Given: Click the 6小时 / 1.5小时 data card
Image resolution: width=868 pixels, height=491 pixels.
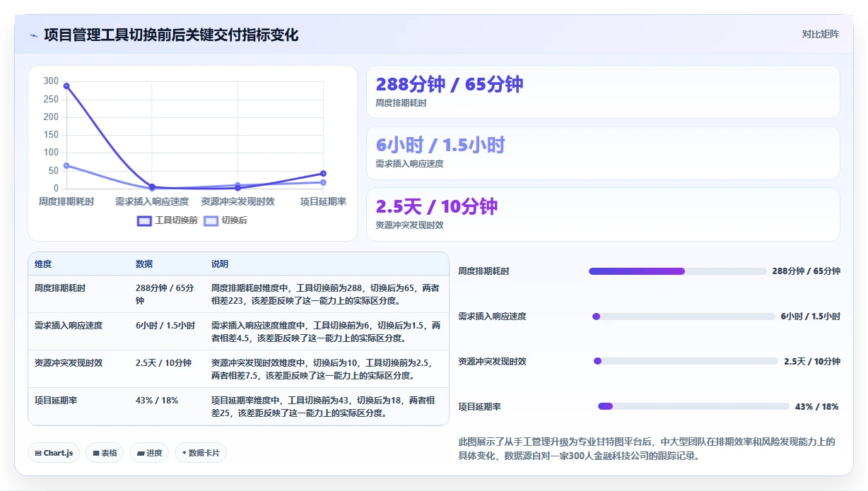Looking at the screenshot, I should (x=603, y=153).
